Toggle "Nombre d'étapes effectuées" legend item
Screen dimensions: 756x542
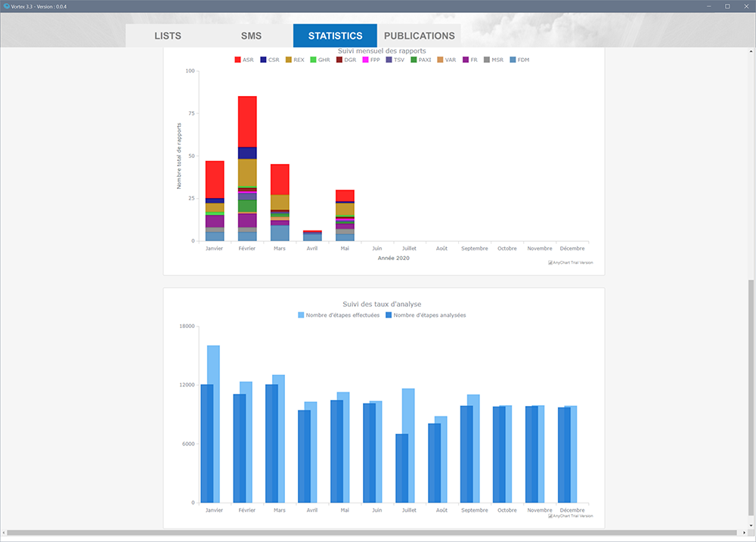339,315
